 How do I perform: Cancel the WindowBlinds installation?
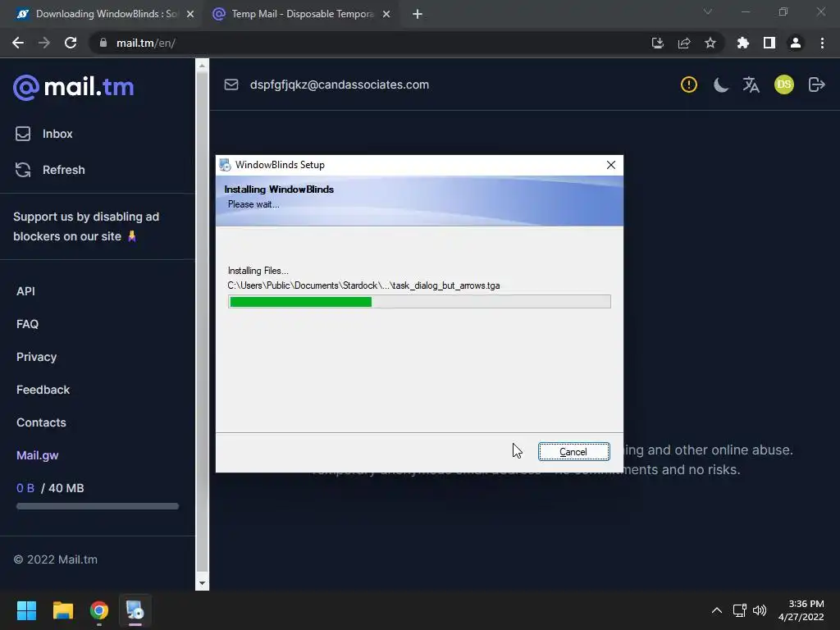[x=573, y=452]
